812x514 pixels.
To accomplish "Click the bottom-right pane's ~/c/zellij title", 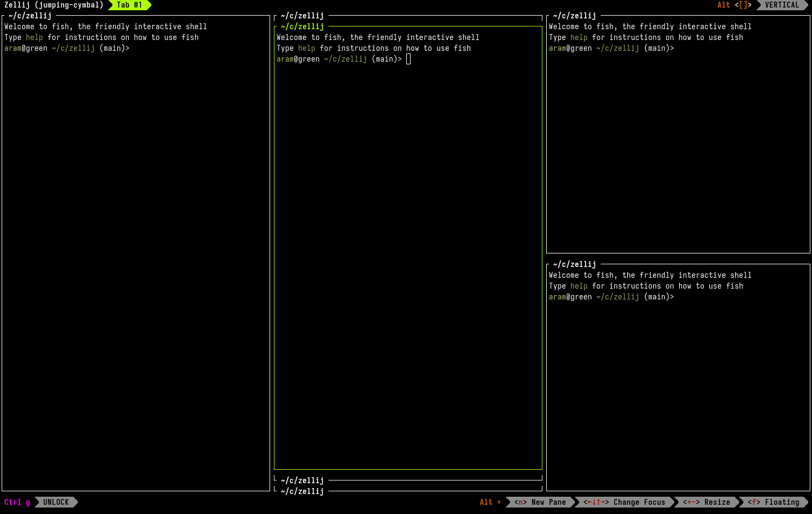I will click(x=575, y=264).
